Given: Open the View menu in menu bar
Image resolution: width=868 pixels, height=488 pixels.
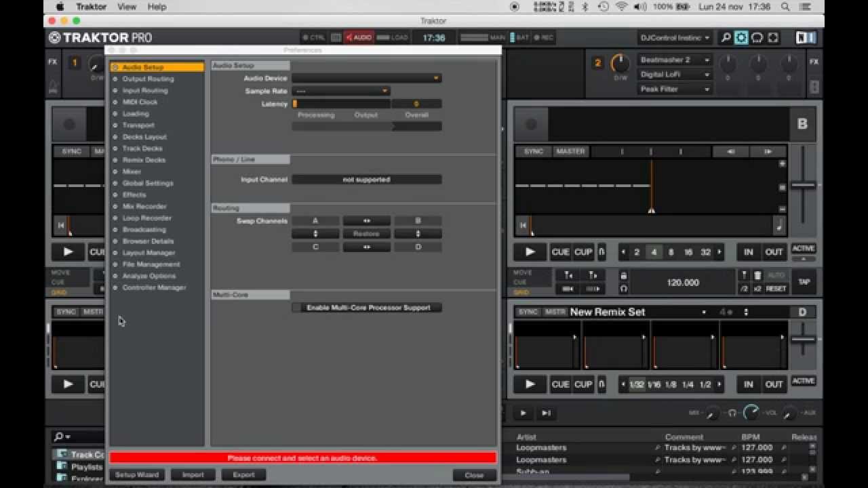Looking at the screenshot, I should 127,7.
